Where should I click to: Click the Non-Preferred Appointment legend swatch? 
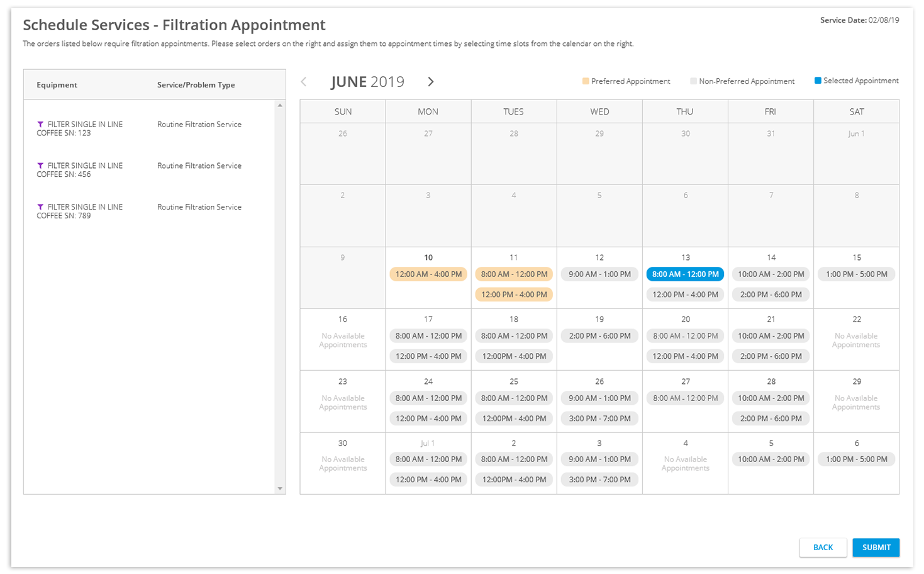(x=693, y=81)
